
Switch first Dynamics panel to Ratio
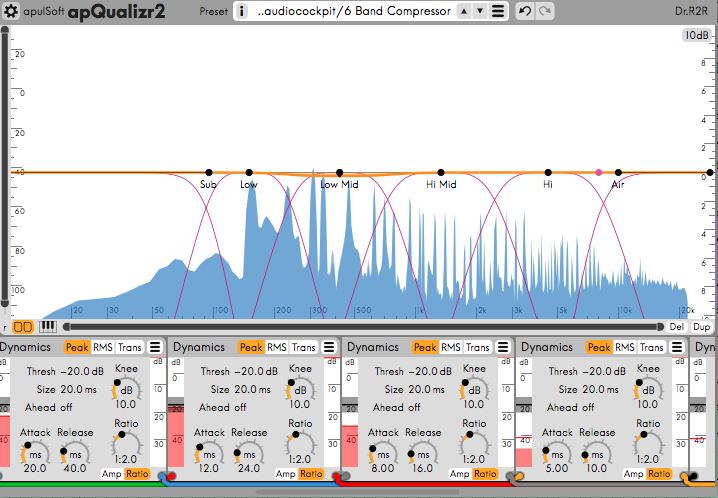pos(137,474)
